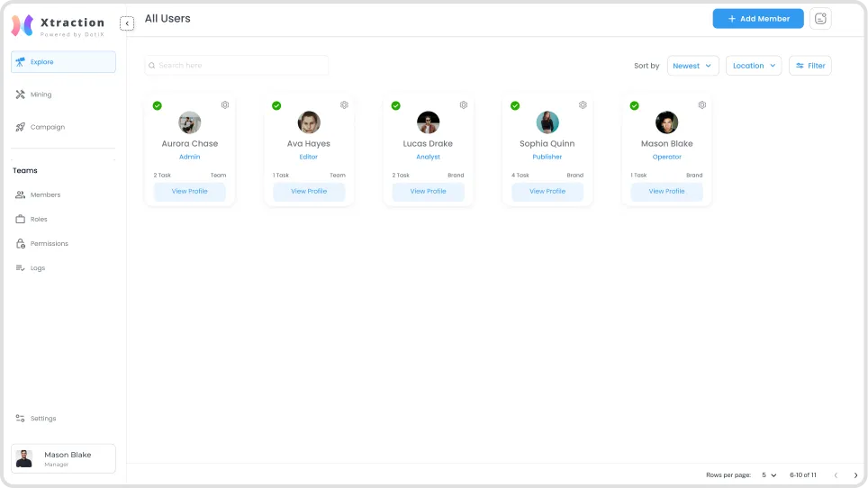View Profile of Aurora Chase
The width and height of the screenshot is (868, 488).
190,192
